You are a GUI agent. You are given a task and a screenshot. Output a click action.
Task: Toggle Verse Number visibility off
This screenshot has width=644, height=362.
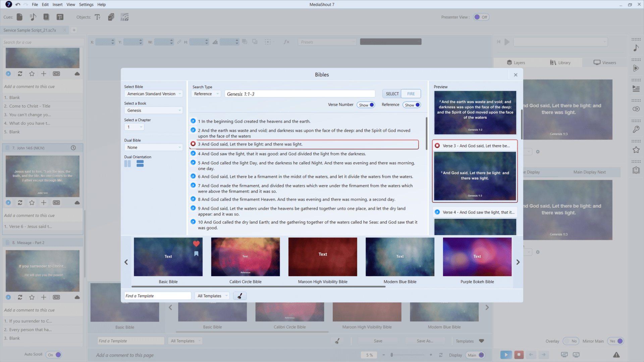point(366,105)
